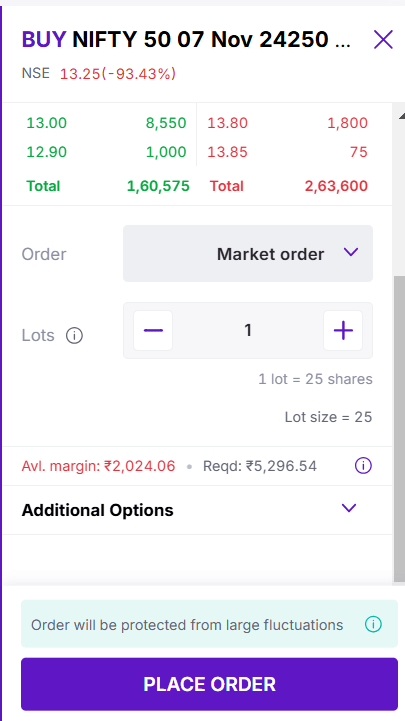Expand Additional Options chevron
This screenshot has width=405, height=721.
349,508
